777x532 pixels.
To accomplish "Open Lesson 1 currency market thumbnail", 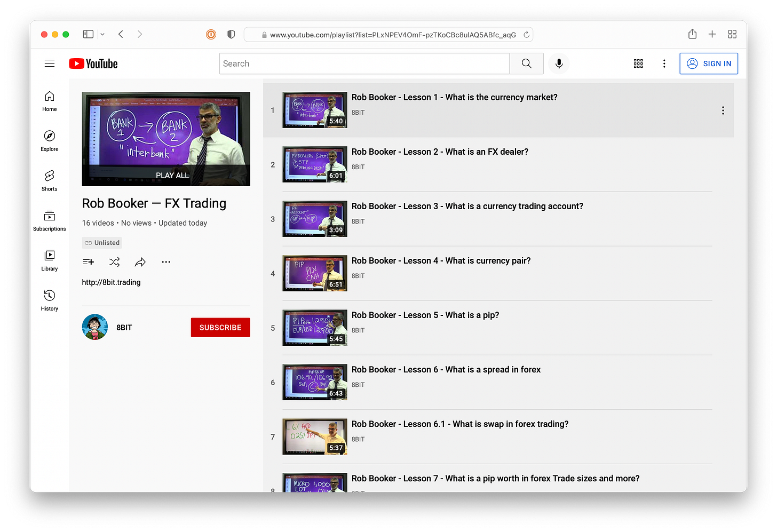I will pyautogui.click(x=315, y=110).
